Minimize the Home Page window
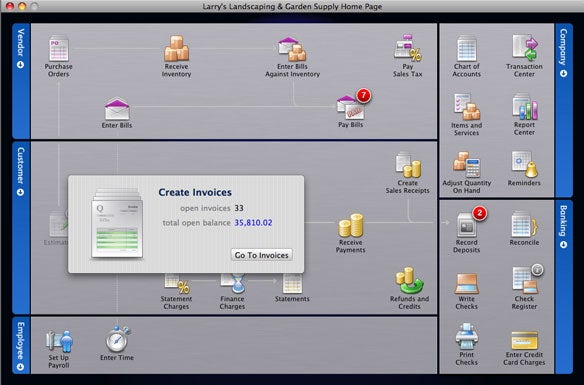 click(22, 6)
